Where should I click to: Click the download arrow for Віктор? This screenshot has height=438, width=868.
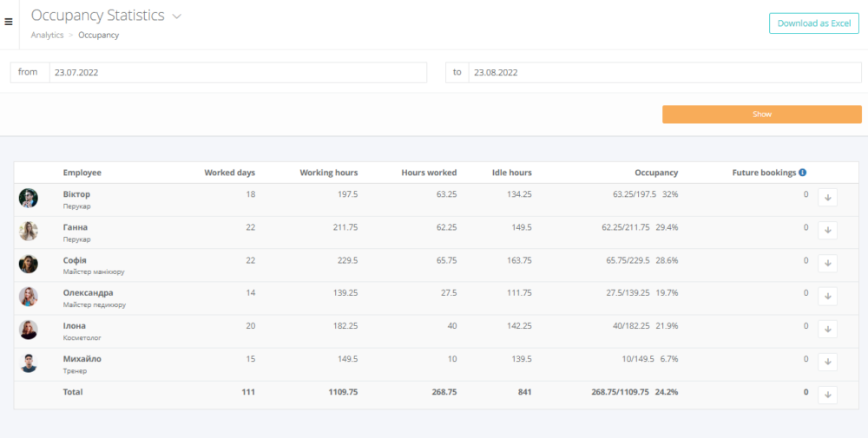(827, 198)
